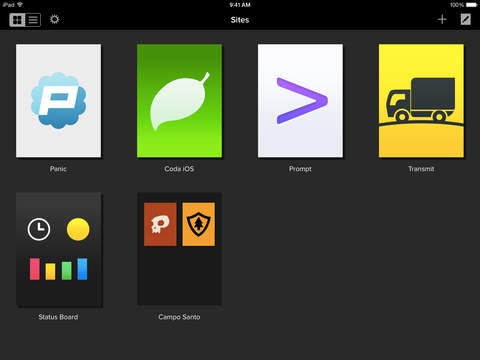This screenshot has height=360, width=480.
Task: Click the Sites title
Action: point(240,20)
